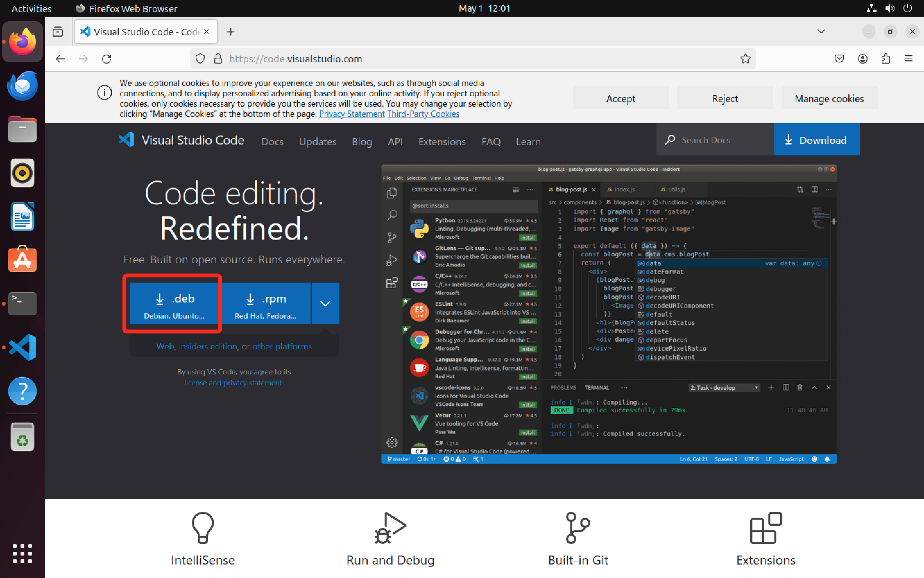Viewport: 924px width, 578px height.
Task: Open Firefox from the Ubuntu dock
Action: pyautogui.click(x=22, y=42)
